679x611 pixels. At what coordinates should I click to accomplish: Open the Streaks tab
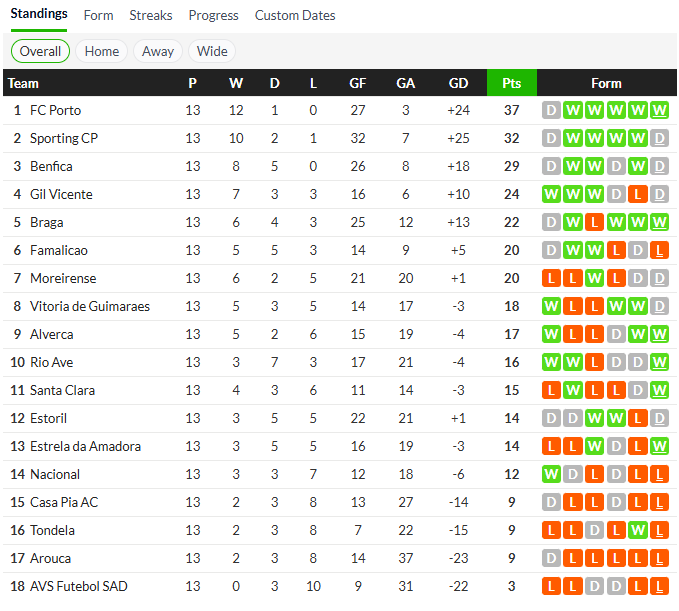pyautogui.click(x=151, y=15)
